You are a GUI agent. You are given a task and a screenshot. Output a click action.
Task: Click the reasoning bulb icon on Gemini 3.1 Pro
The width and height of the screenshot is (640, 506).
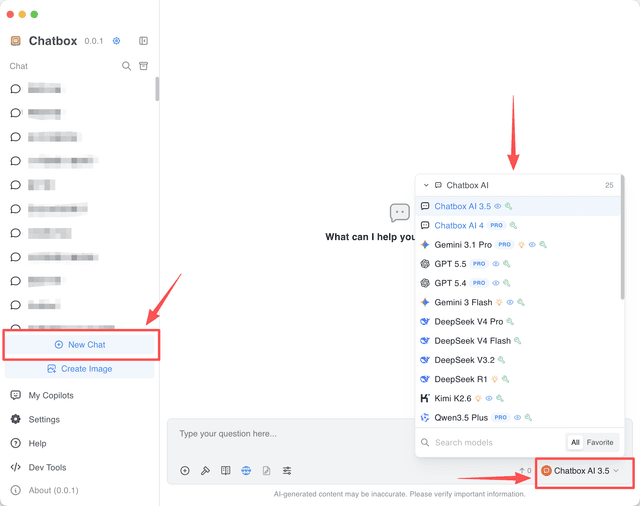(x=521, y=245)
